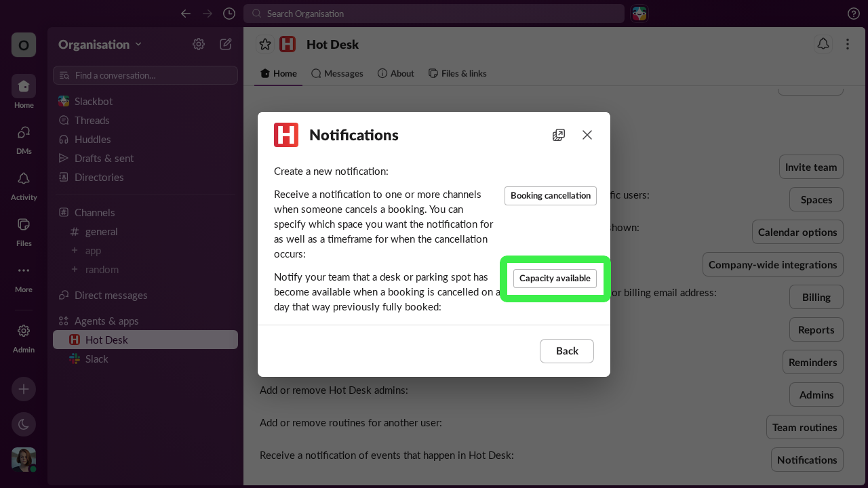Screen dimensions: 868x488
Task: Open the History clock icon
Action: coord(229,14)
